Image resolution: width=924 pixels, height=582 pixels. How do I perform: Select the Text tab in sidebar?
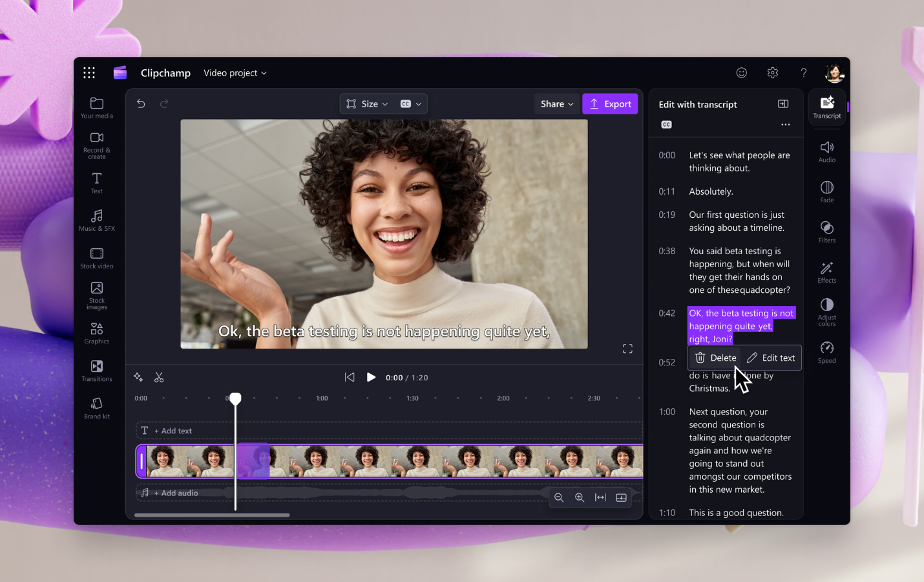pyautogui.click(x=97, y=183)
